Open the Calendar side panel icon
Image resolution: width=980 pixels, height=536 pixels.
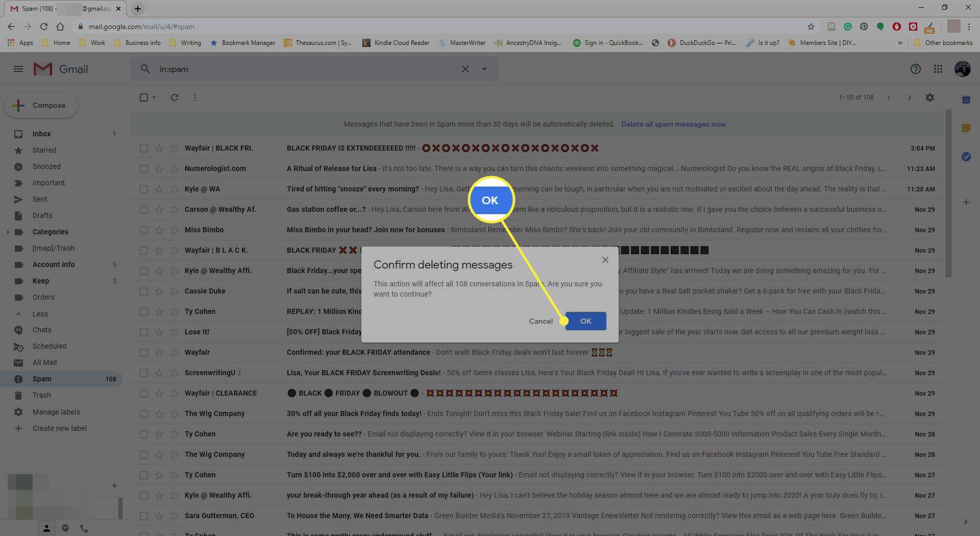pos(966,100)
